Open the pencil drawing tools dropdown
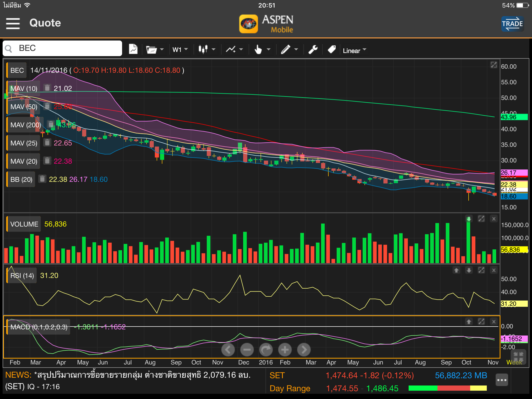The width and height of the screenshot is (532, 399). point(290,49)
